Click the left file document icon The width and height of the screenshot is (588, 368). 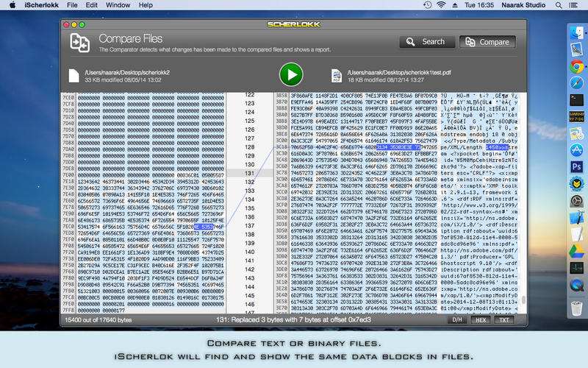pyautogui.click(x=74, y=76)
